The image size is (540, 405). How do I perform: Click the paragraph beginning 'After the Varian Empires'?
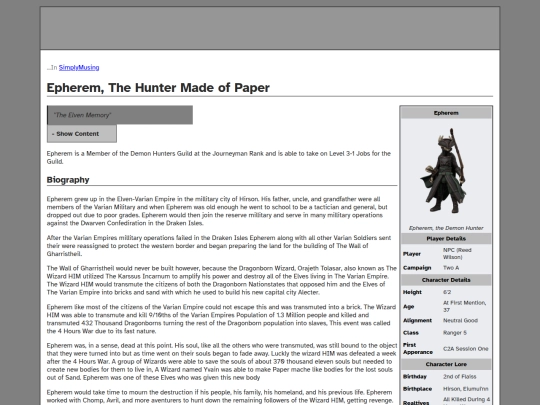(219, 246)
